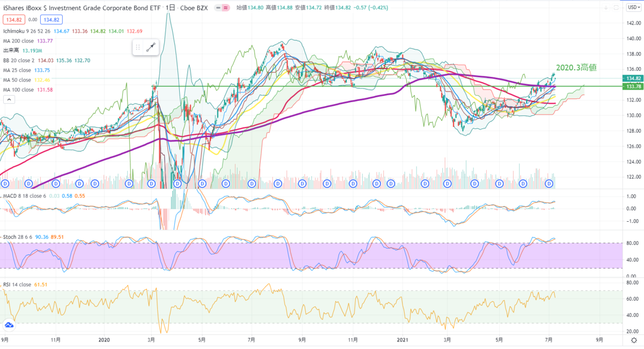Click the MA 200 value 133.77
Screen dimensions: 644x349
[46, 40]
